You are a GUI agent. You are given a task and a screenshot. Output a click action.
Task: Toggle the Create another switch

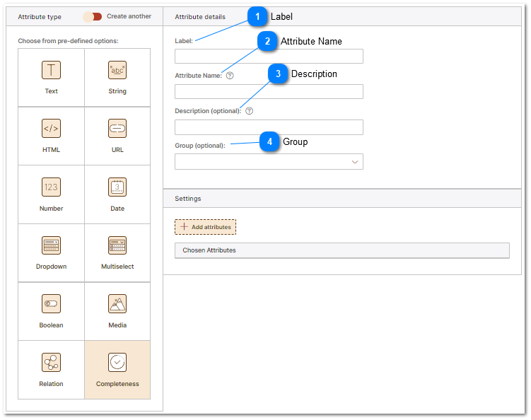click(x=93, y=16)
